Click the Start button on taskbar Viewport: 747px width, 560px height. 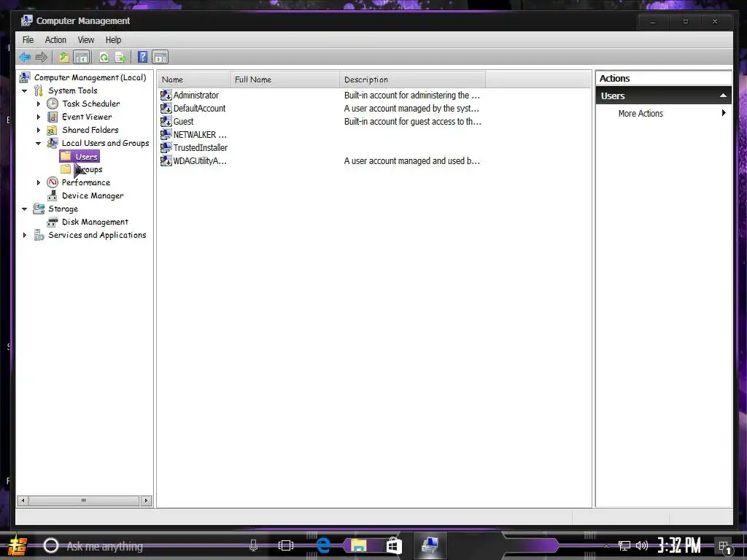18,546
